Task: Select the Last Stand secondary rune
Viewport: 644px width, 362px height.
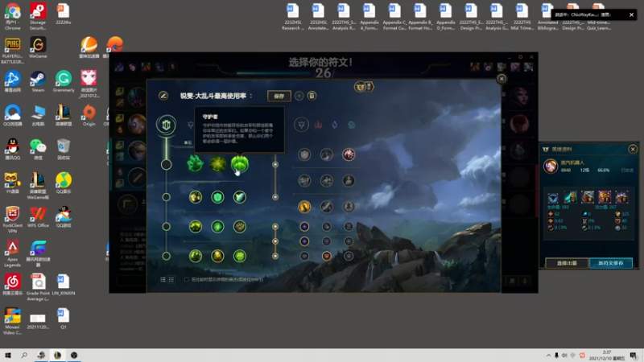Action: click(349, 207)
